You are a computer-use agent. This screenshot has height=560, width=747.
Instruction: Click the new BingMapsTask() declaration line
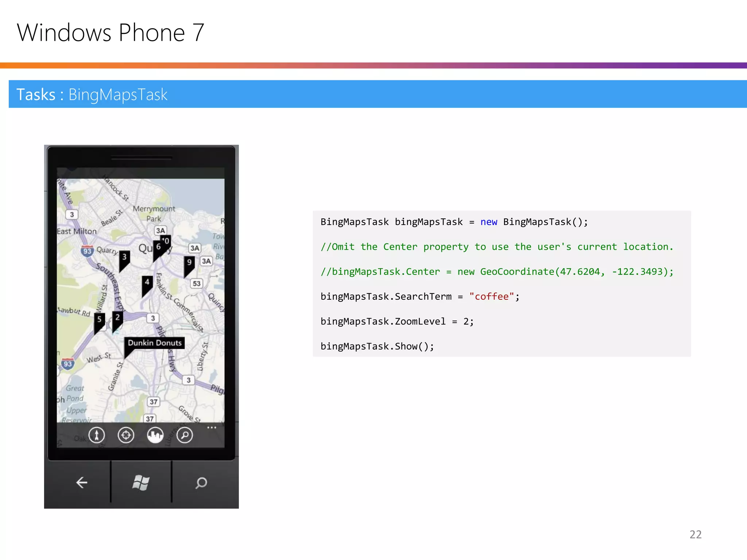coord(454,222)
